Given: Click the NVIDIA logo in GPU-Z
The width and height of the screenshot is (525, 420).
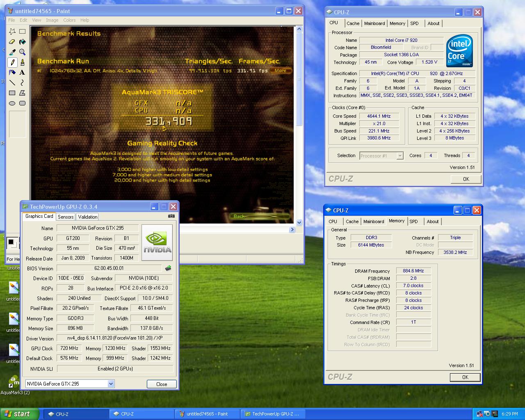Looking at the screenshot, I should pyautogui.click(x=157, y=242).
